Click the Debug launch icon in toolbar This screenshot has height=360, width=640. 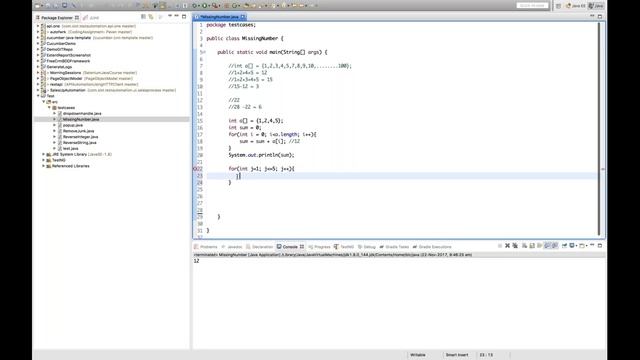(194, 6)
